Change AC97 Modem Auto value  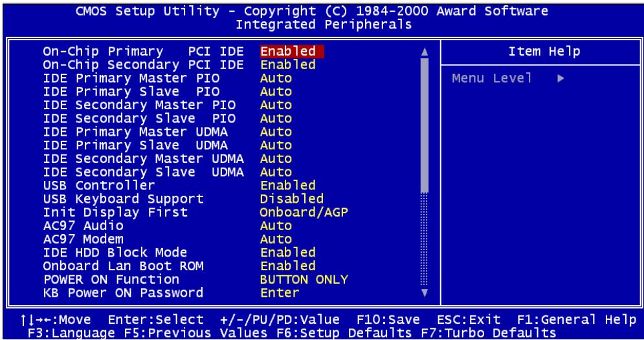[x=276, y=239]
